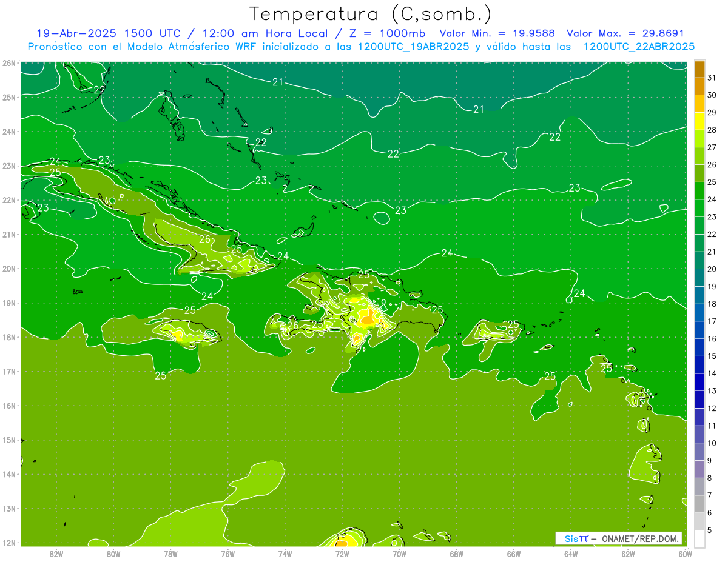Click the longitude axis label "60W"

pyautogui.click(x=685, y=554)
